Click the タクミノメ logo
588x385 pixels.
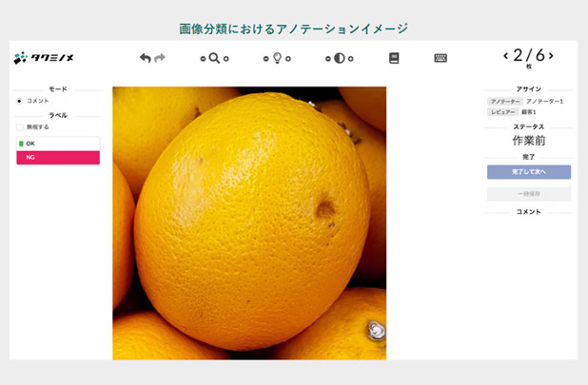pyautogui.click(x=44, y=58)
